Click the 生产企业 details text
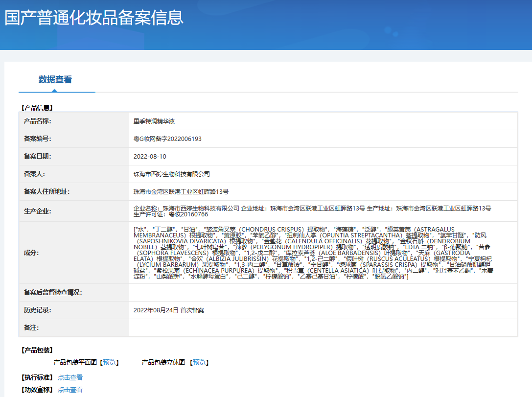The height and width of the screenshot is (397, 532). [x=312, y=211]
